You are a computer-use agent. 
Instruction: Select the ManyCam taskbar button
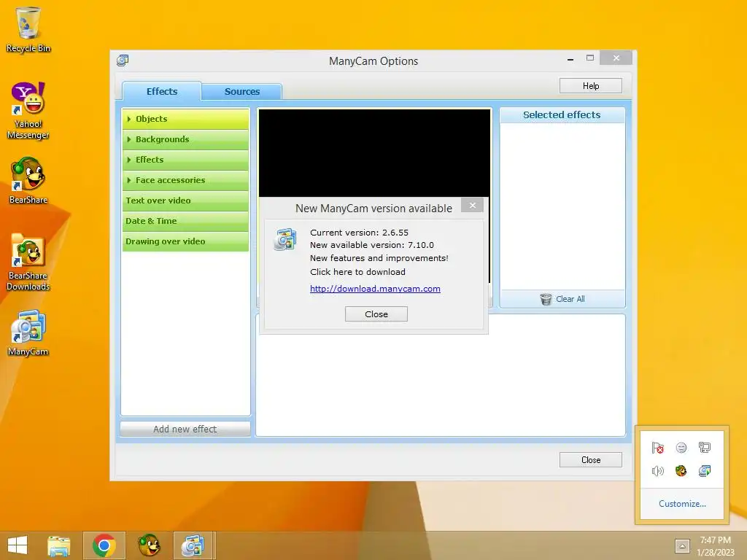[193, 545]
